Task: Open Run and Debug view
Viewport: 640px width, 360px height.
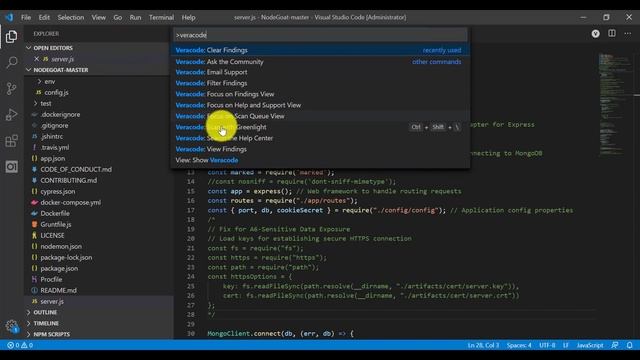Action: click(11, 115)
